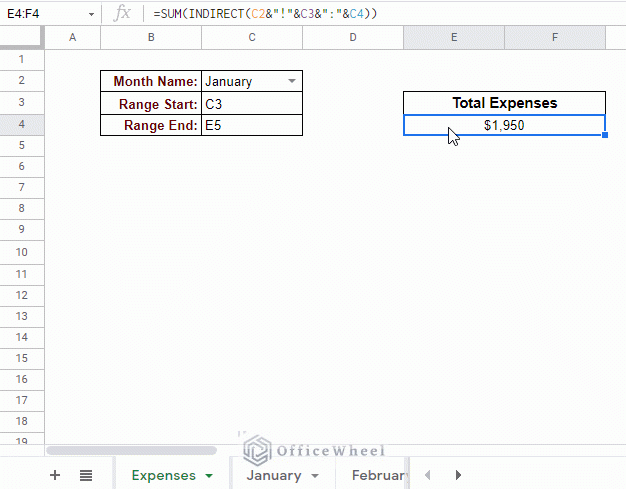
Task: Click the fx function icon
Action: 122,14
